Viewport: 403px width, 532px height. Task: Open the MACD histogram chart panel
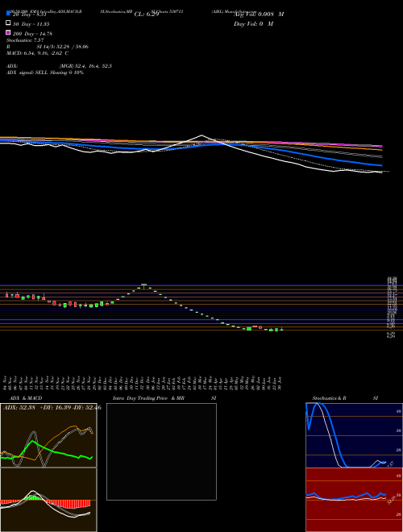[x=48, y=500]
